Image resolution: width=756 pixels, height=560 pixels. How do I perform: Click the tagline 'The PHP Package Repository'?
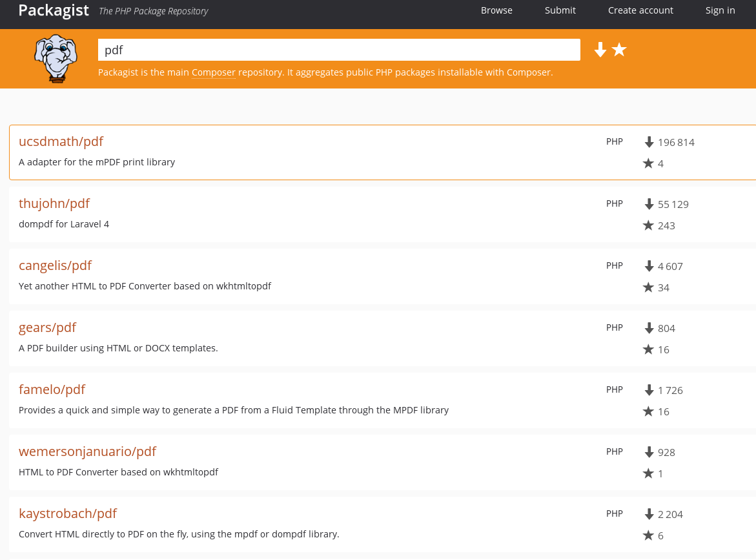click(153, 11)
